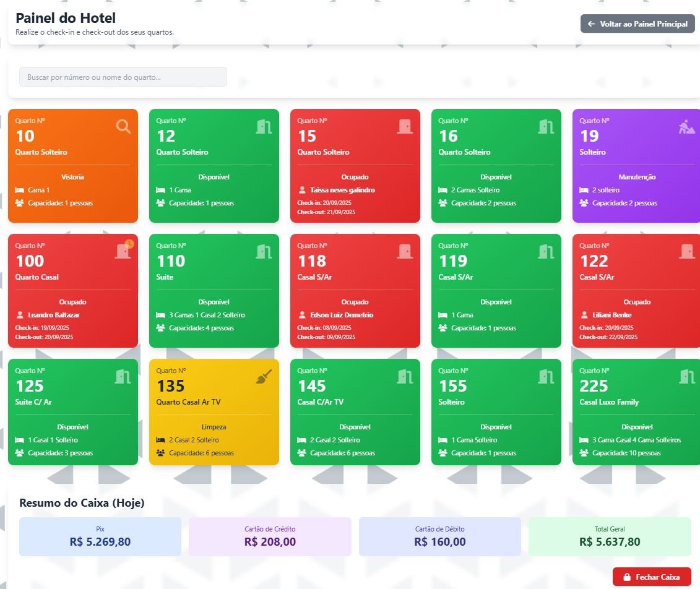Open room 16 Quarto Solteiro card
The image size is (700, 589).
(x=496, y=166)
